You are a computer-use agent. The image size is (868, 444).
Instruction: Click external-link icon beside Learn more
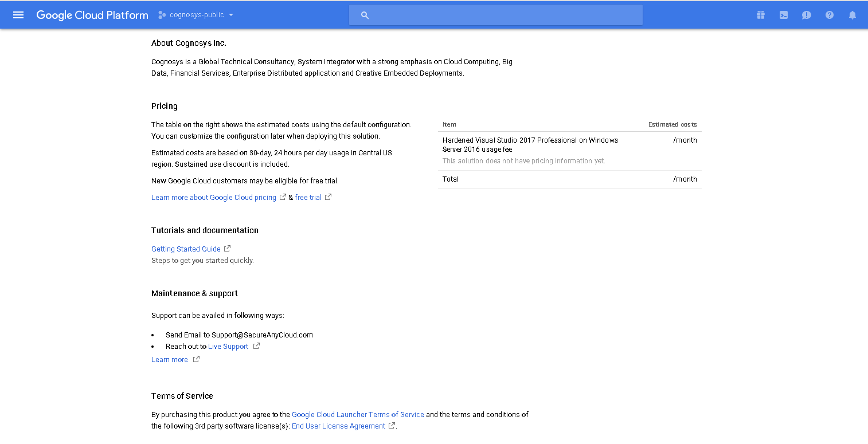click(x=196, y=359)
